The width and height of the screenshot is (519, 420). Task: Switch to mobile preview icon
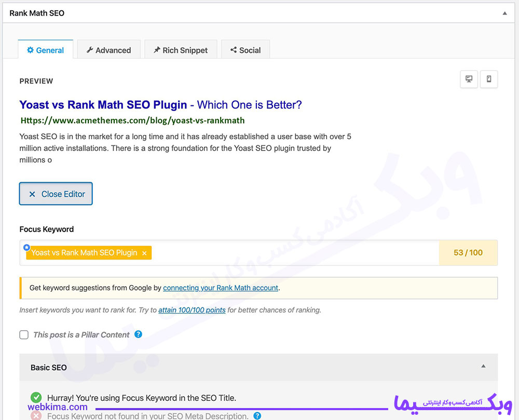tap(489, 79)
